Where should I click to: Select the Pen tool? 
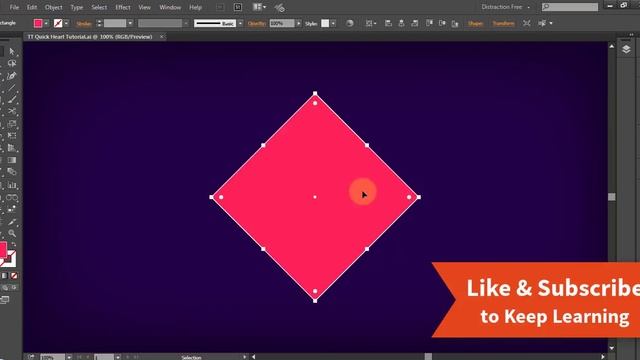(x=12, y=76)
